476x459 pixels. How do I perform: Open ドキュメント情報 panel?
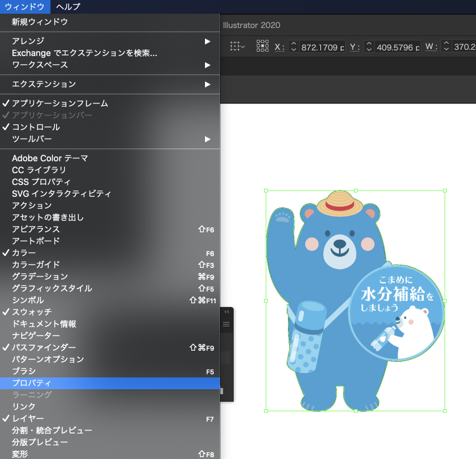[110, 324]
